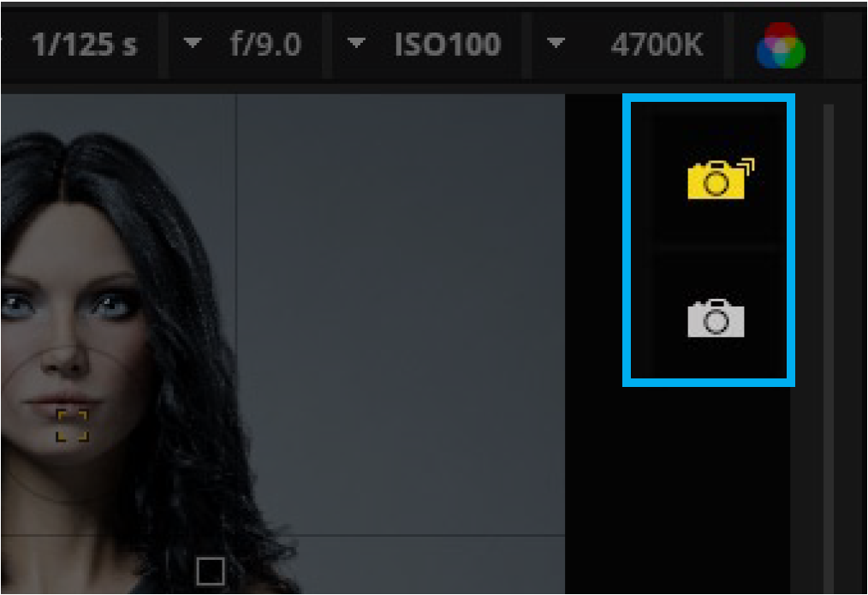868x595 pixels.
Task: Select the yellow focus bracket on the lips
Action: tap(72, 425)
